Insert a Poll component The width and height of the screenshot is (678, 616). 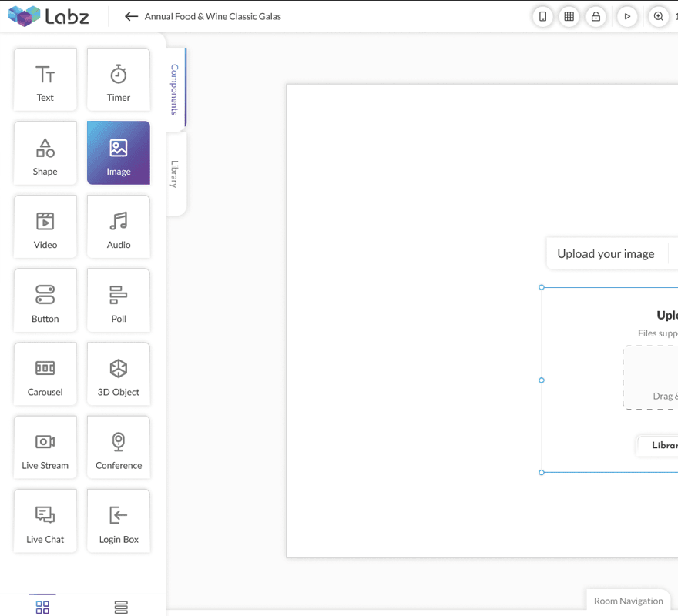click(119, 300)
